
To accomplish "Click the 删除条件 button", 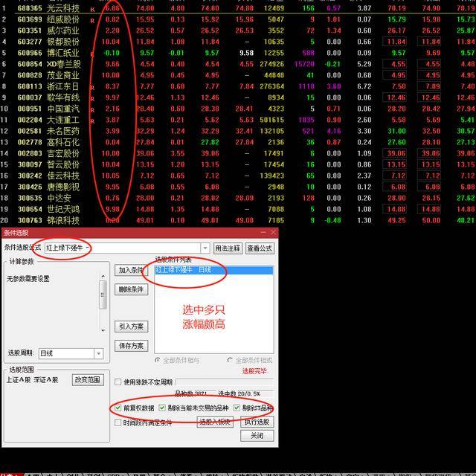I will [x=132, y=289].
